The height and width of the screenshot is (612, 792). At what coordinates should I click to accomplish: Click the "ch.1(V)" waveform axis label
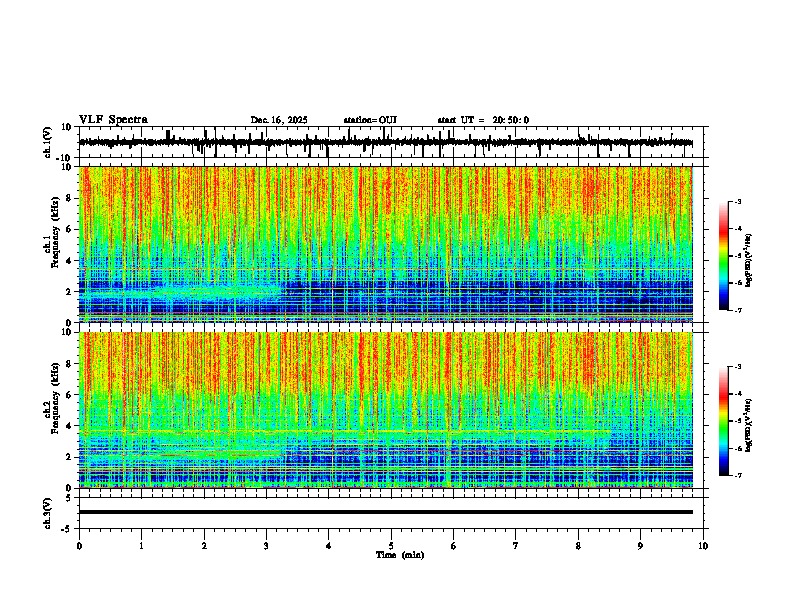(47, 142)
